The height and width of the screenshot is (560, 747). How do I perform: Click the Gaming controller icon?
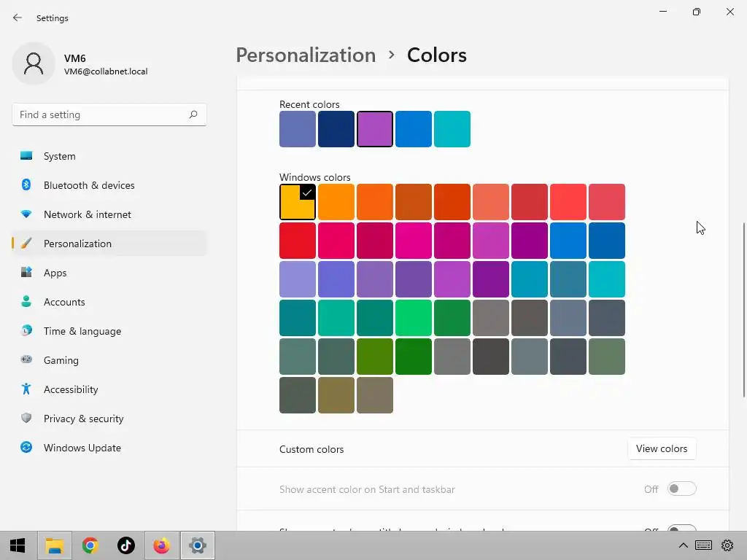(x=26, y=360)
